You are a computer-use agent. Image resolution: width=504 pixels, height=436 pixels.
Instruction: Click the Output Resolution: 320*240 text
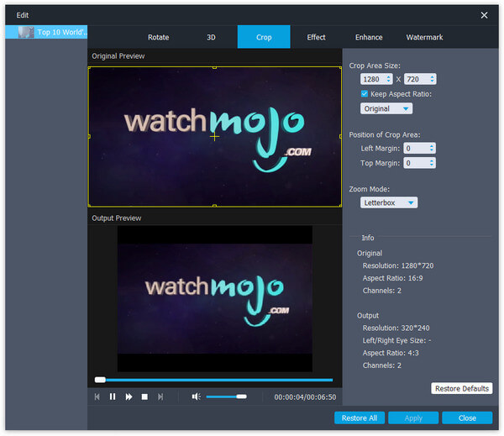pos(396,328)
